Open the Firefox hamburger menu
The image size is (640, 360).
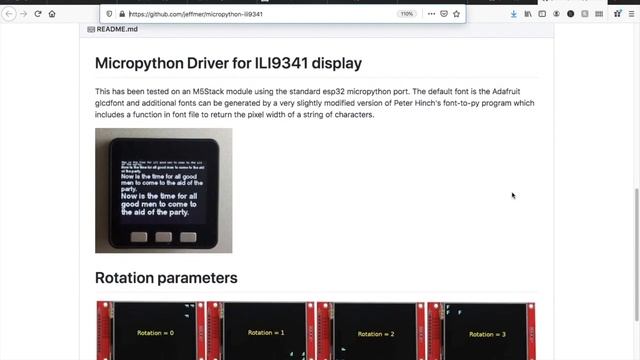click(631, 14)
